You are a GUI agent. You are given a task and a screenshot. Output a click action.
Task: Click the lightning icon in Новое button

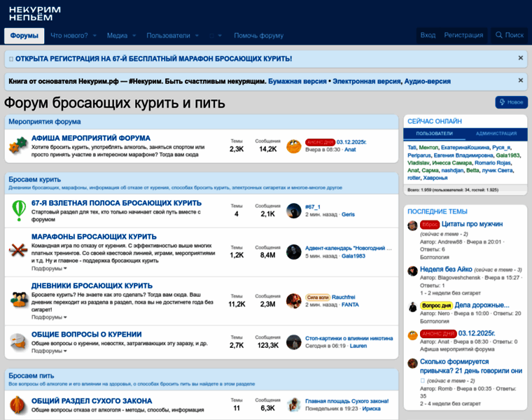click(503, 101)
